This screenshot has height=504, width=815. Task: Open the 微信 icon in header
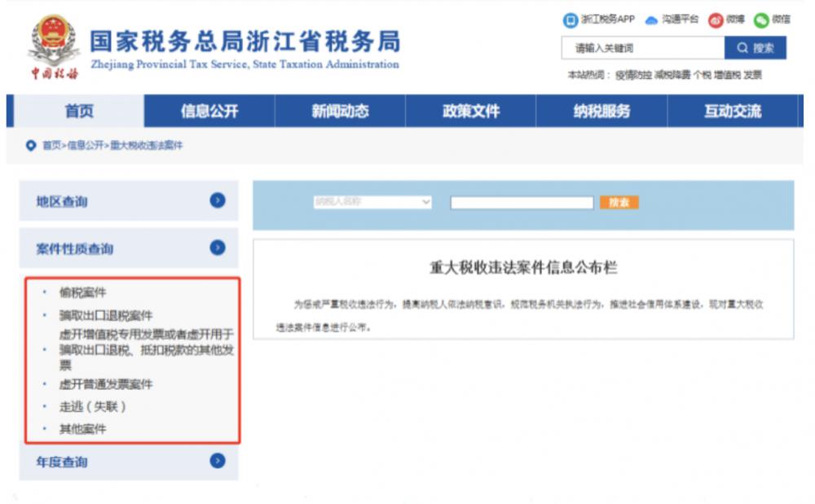click(x=761, y=20)
